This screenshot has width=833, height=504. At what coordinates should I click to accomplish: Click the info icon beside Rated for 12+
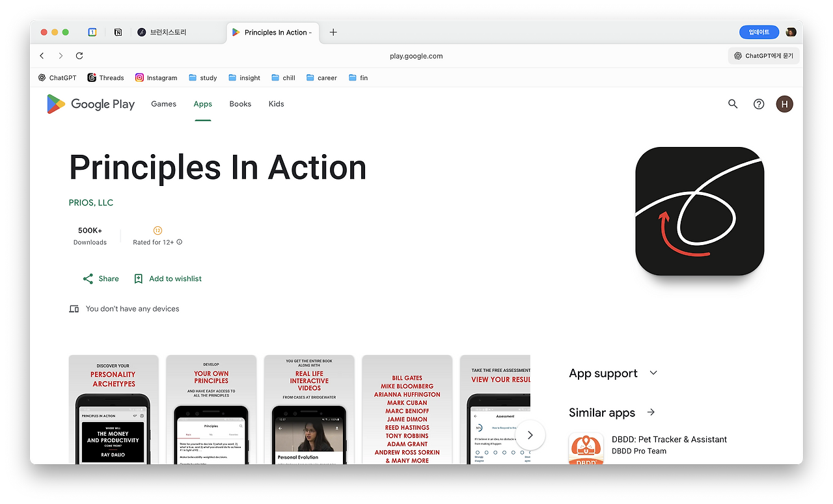coord(180,242)
